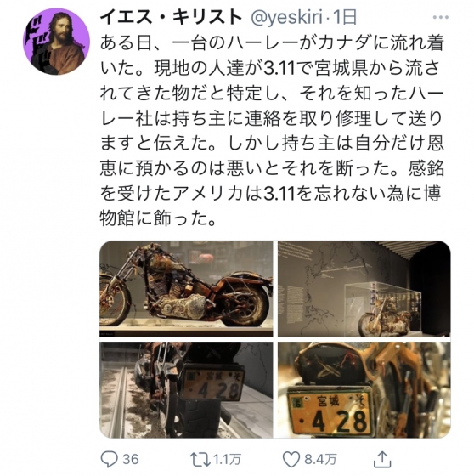View the side-view rusty Harley photo
The width and height of the screenshot is (474, 476).
click(x=186, y=289)
